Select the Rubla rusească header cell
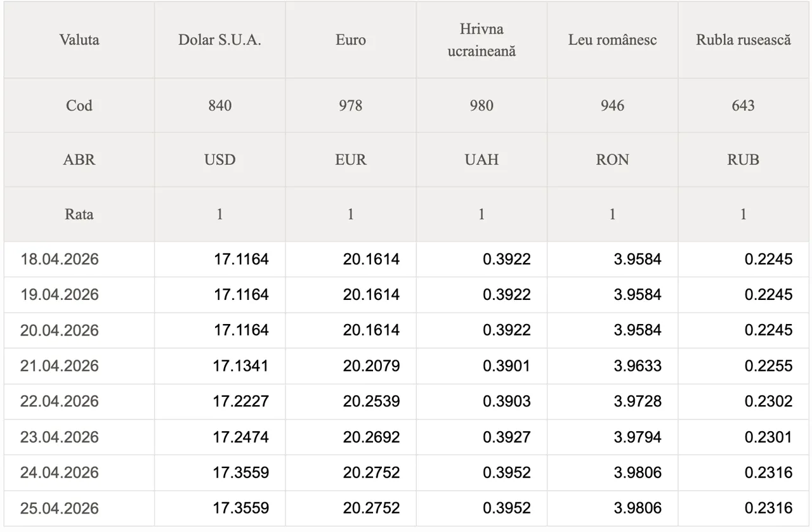Screen dimensions: 812x532 743,40
